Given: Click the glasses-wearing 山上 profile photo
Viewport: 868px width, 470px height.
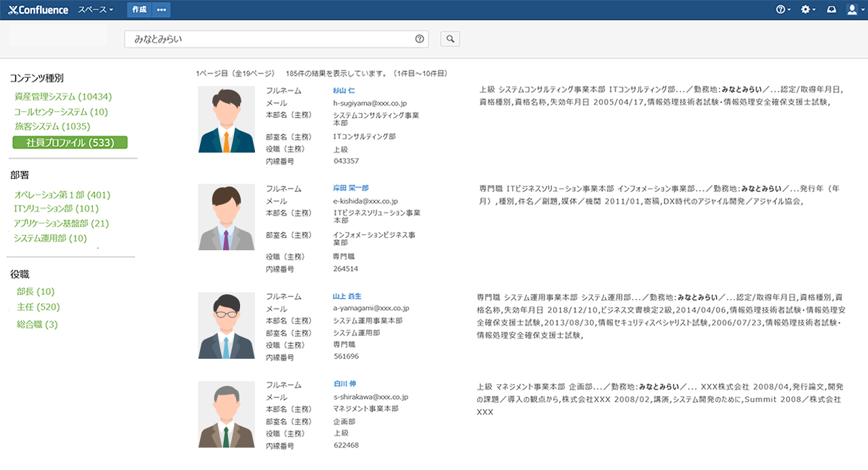Looking at the screenshot, I should point(226,326).
